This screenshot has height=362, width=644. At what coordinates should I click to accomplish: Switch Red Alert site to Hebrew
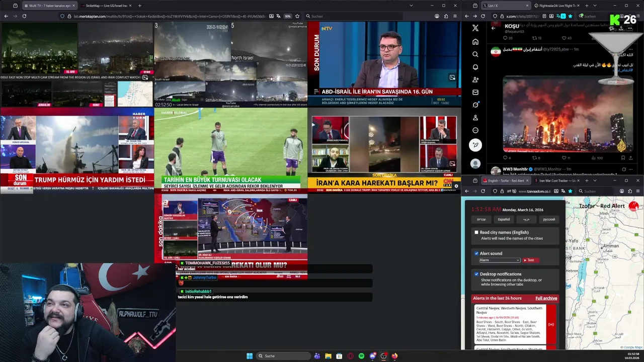(481, 219)
